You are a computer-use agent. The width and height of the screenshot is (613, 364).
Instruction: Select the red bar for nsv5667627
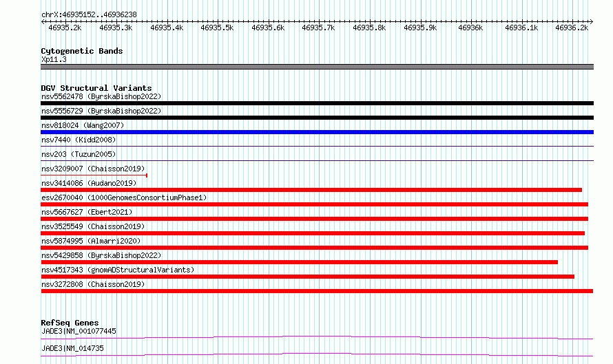[x=314, y=219]
